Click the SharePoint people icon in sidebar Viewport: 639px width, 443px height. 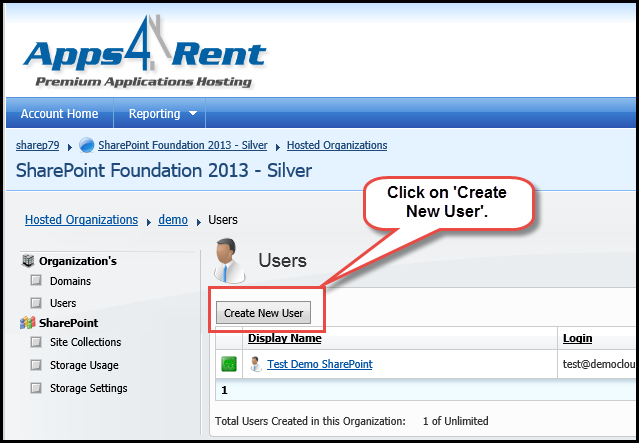tap(28, 323)
